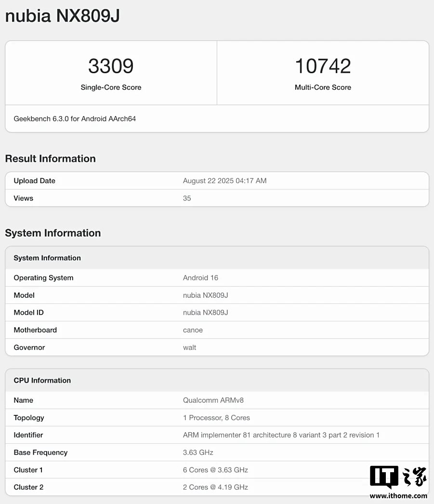This screenshot has width=434, height=504.
Task: Click the Geekbench 6.3.0 for Android text
Action: pos(75,119)
